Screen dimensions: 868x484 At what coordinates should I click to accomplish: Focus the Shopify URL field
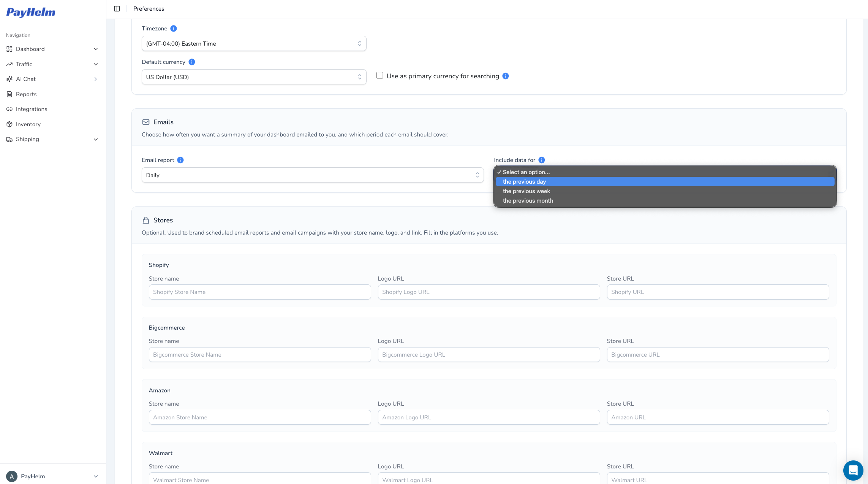coord(718,292)
